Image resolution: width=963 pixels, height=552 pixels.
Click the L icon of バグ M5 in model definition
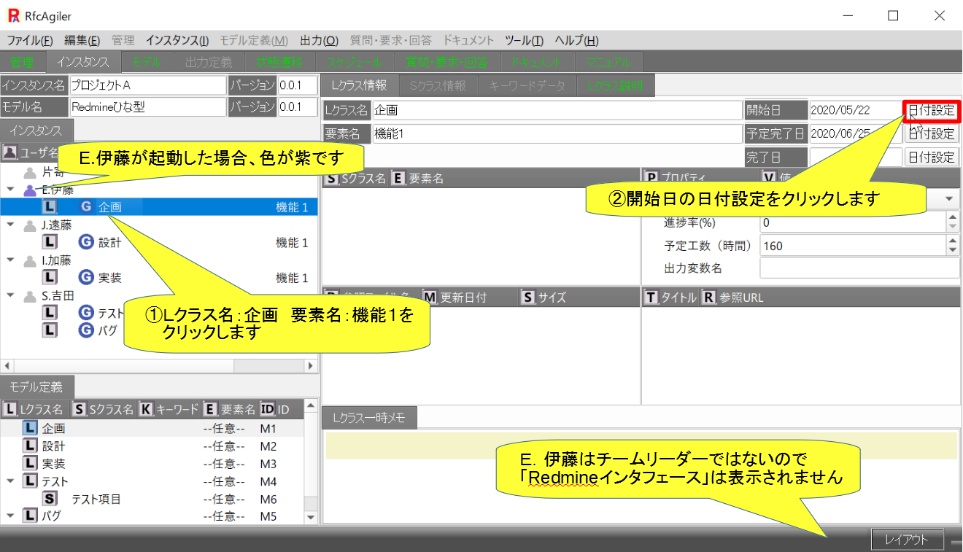pyautogui.click(x=30, y=516)
